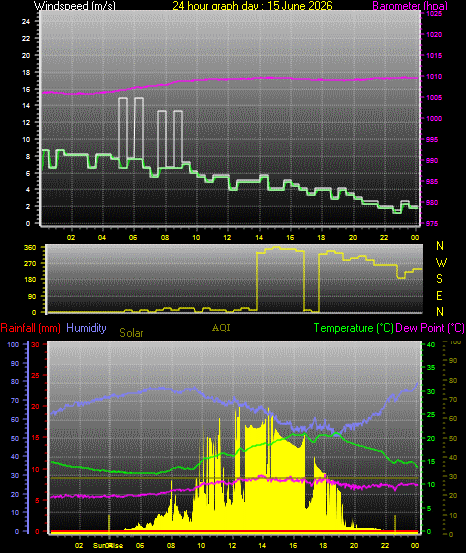
Task: Click the first tall gust spike in the windspeed chart
Action: click(x=123, y=132)
